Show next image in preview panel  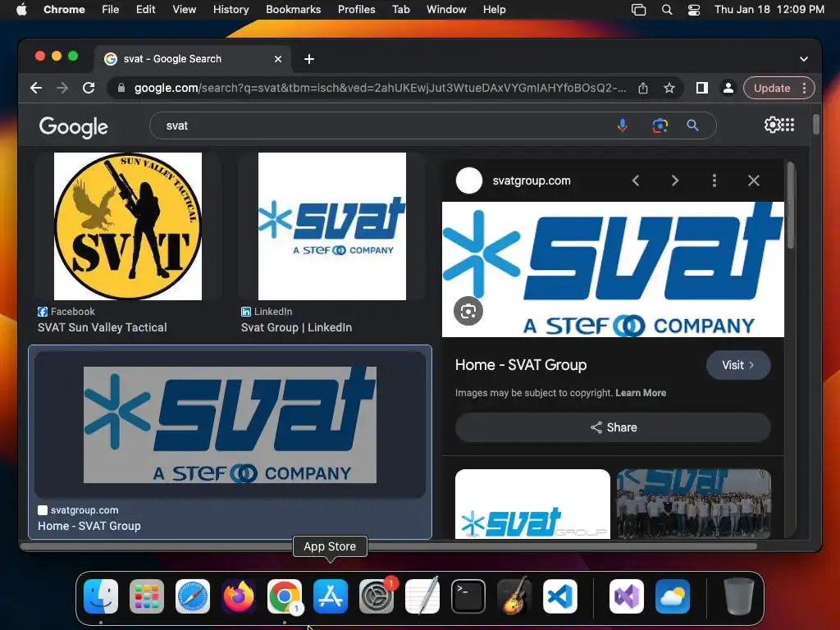(675, 181)
